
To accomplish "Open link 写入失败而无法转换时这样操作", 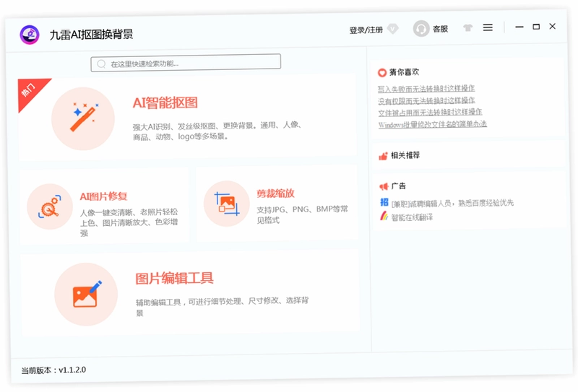I will (426, 88).
